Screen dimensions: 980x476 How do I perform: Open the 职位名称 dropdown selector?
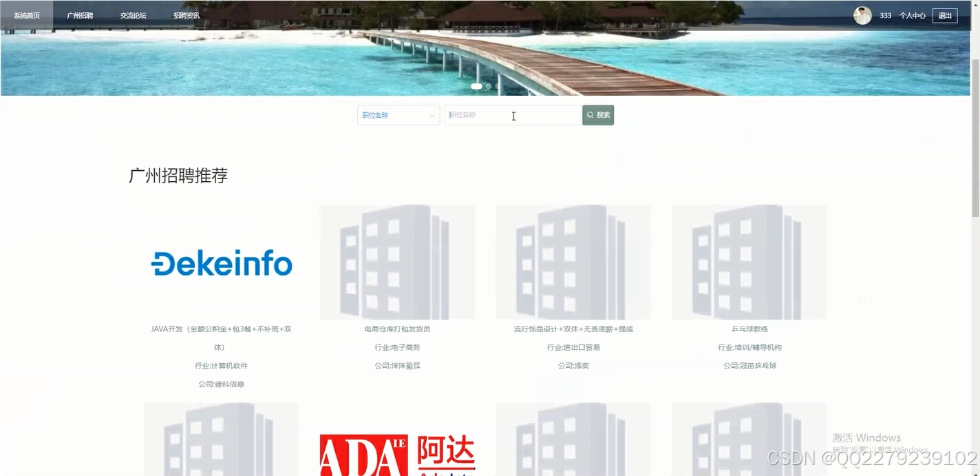(398, 115)
